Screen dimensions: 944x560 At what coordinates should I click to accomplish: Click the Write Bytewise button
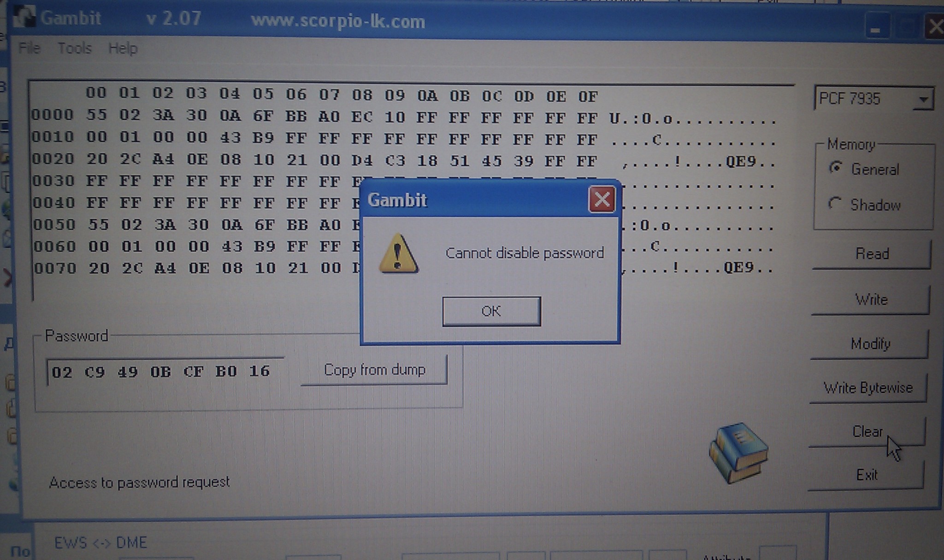(868, 388)
